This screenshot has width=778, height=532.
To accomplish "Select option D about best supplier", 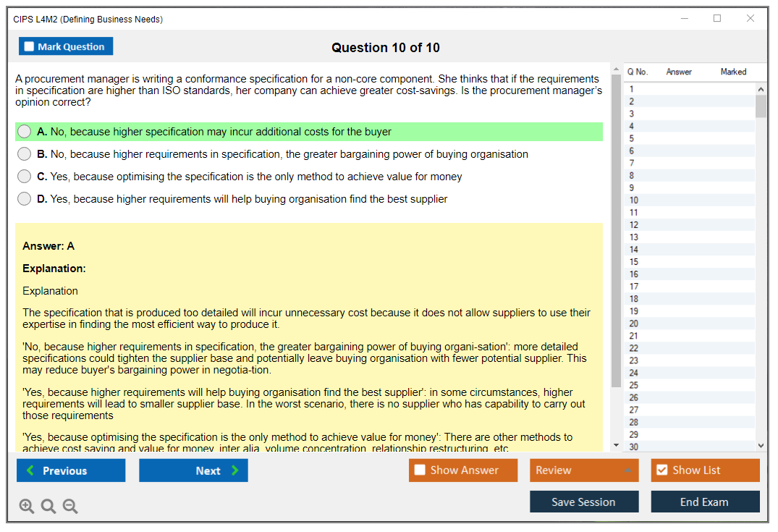I will pyautogui.click(x=25, y=199).
